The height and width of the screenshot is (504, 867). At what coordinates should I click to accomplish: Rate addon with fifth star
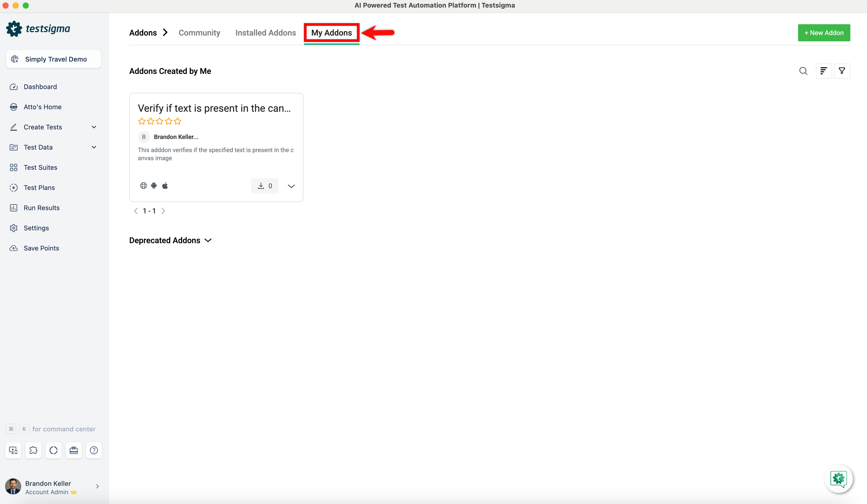pyautogui.click(x=177, y=121)
